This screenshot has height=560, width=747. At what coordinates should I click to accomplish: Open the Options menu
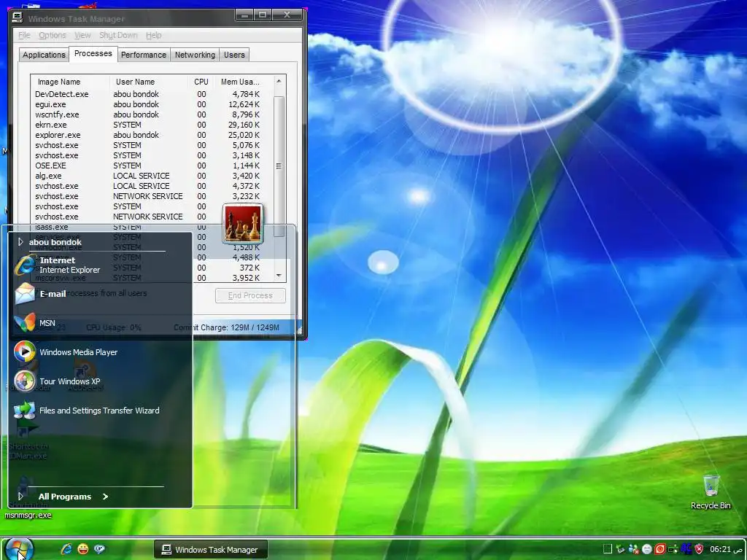(x=53, y=35)
